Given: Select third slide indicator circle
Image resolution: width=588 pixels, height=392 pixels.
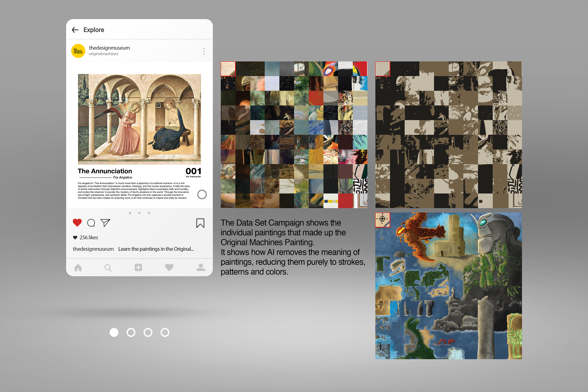Looking at the screenshot, I should coord(148,332).
